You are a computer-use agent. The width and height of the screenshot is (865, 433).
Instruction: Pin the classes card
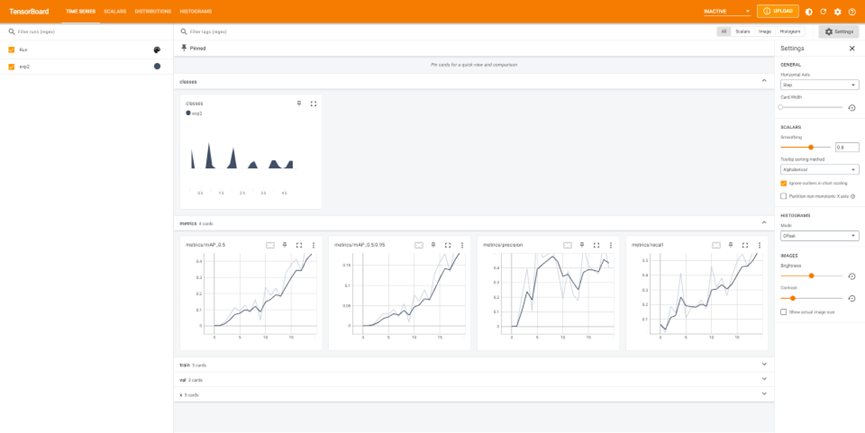click(x=299, y=103)
